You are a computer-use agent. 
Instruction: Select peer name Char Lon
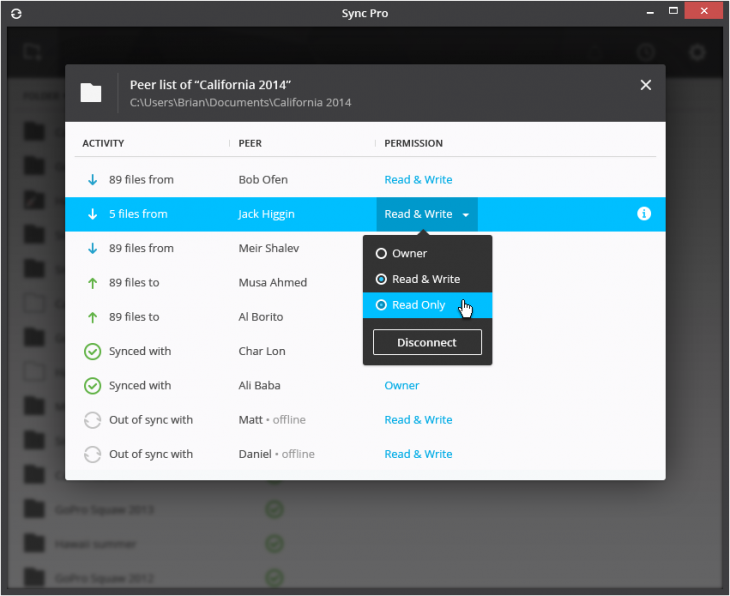(262, 352)
